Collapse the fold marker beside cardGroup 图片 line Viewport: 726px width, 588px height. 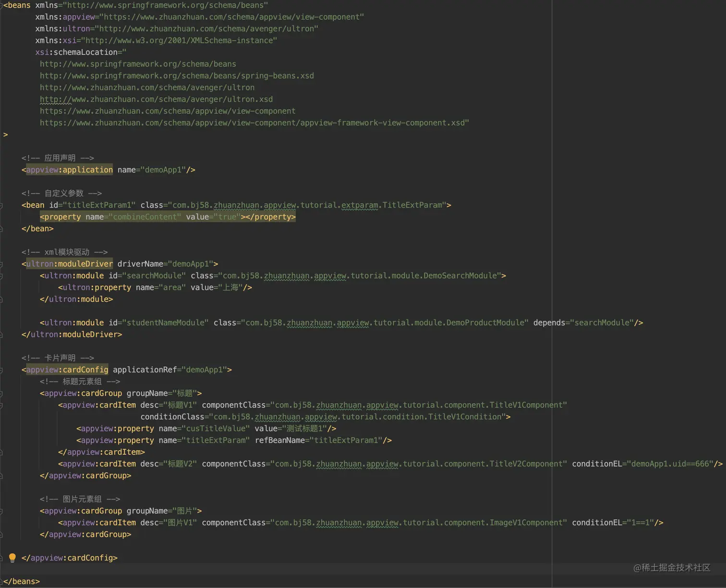[1, 511]
